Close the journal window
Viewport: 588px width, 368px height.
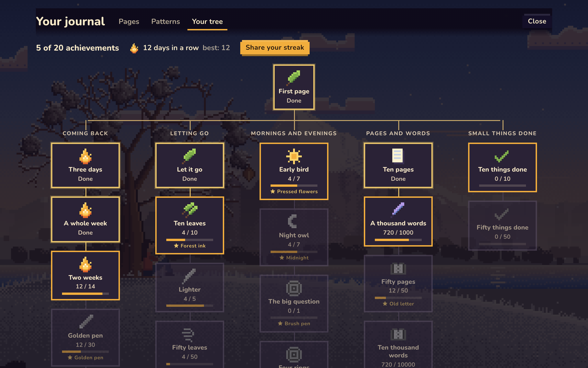tap(537, 21)
